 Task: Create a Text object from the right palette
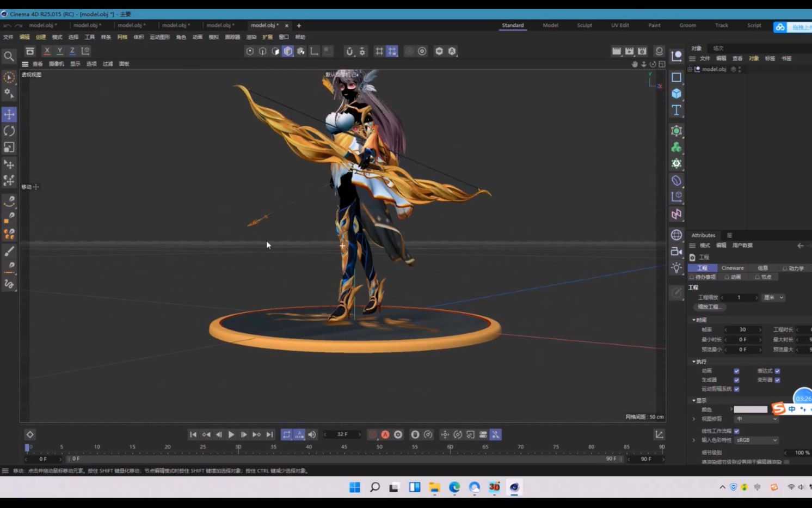(x=676, y=110)
